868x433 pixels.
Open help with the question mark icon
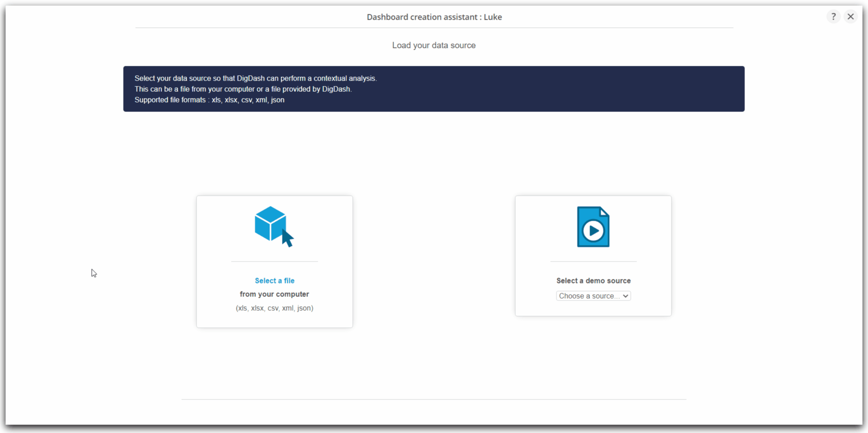coord(833,17)
